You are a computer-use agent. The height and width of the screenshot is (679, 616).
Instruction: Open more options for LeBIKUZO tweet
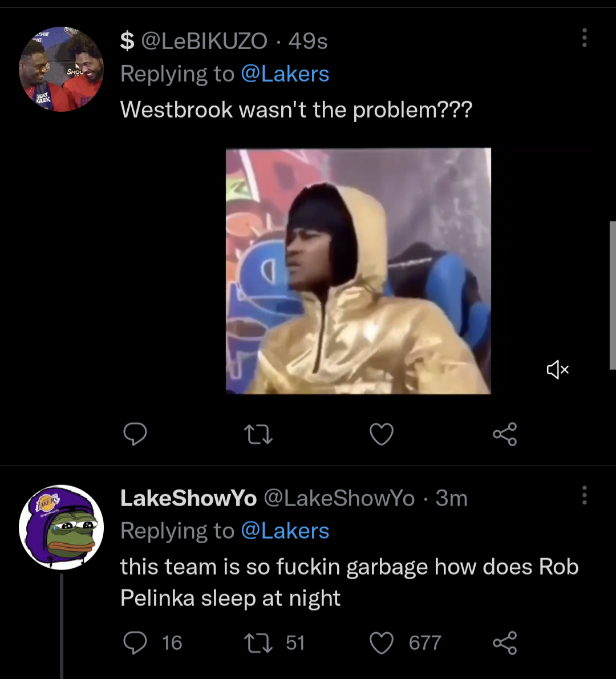coord(584,38)
